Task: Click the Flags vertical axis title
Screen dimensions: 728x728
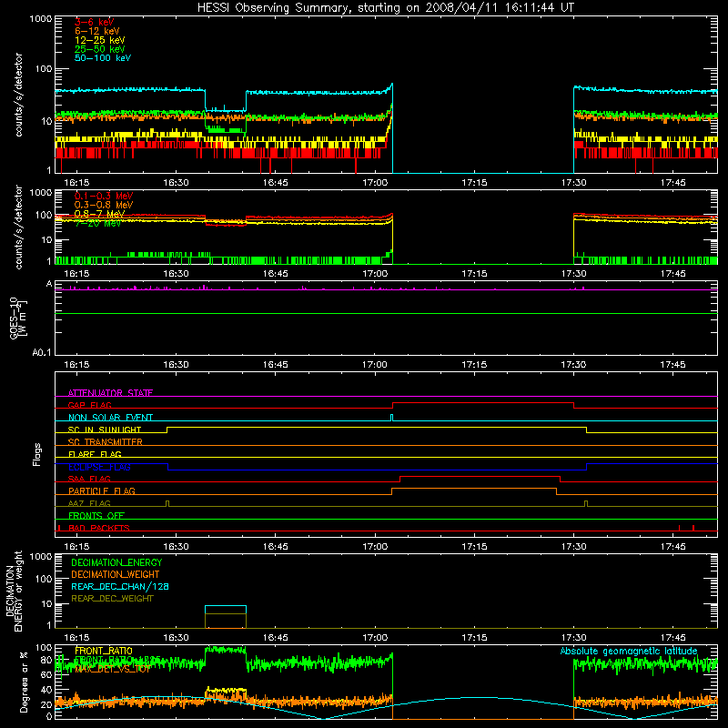Action: (37, 454)
